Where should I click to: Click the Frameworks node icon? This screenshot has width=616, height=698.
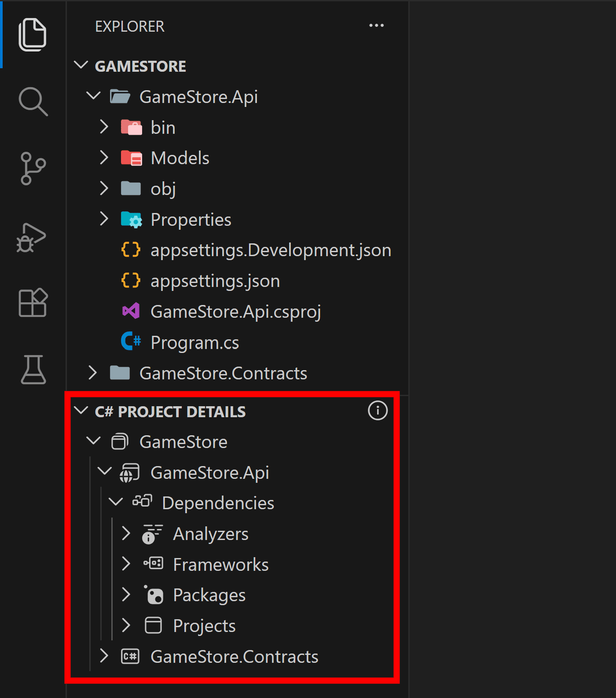tap(153, 563)
